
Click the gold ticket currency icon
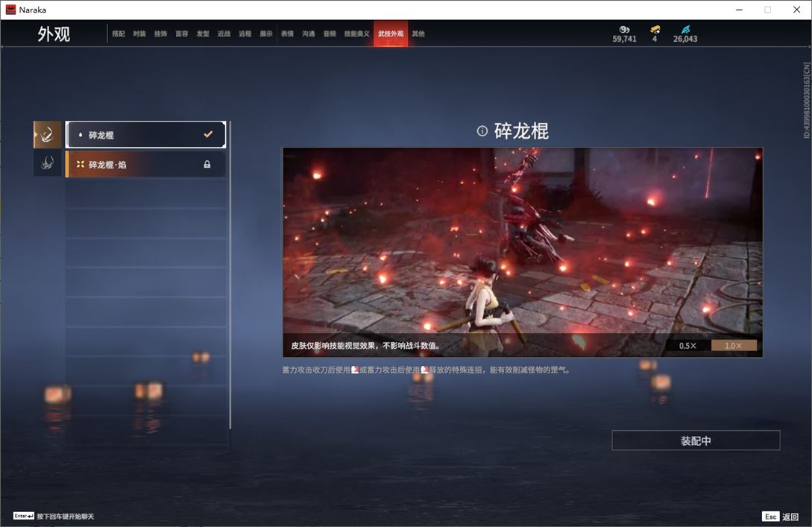tap(655, 30)
